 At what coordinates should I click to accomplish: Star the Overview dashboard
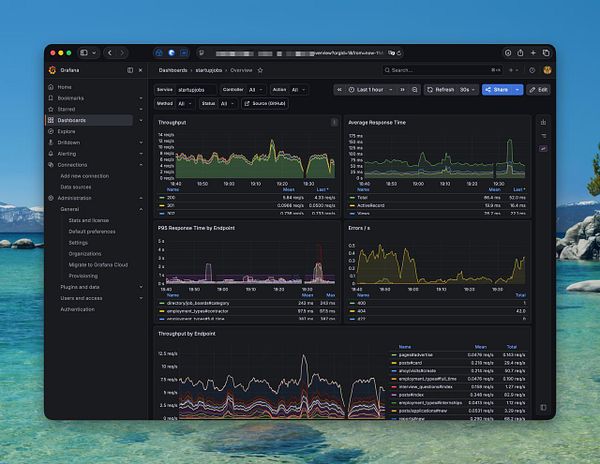[x=260, y=70]
